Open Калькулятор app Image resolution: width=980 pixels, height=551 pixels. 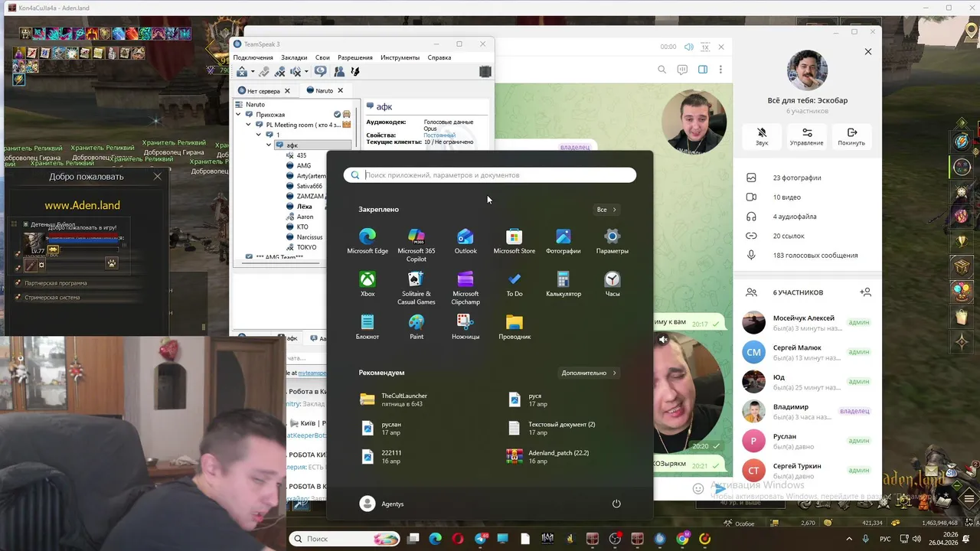coord(563,283)
